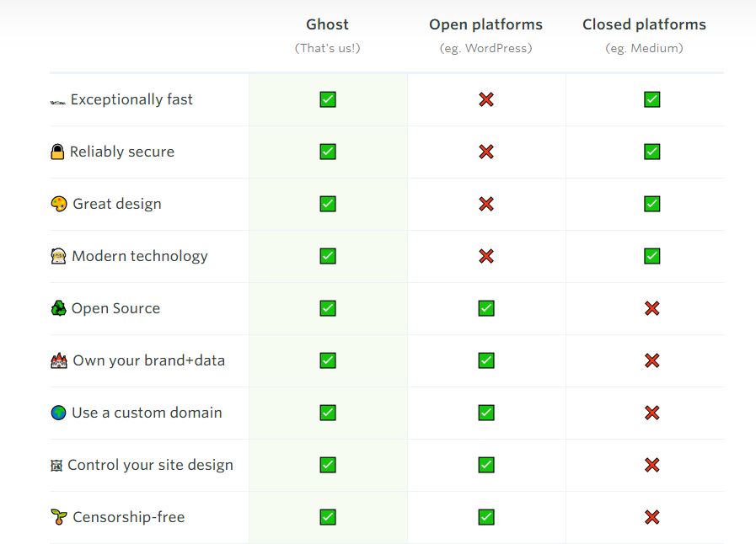Click the seedling icon next to Censorship-free

pyautogui.click(x=59, y=517)
